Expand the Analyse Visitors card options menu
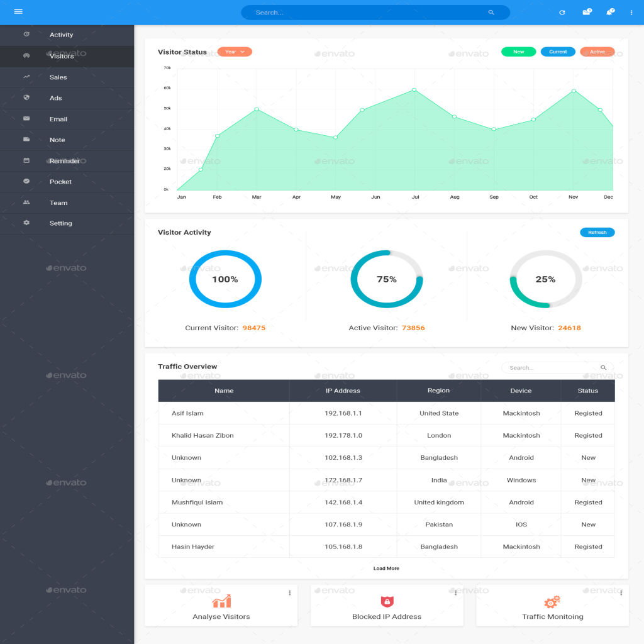The height and width of the screenshot is (644, 644). tap(290, 592)
